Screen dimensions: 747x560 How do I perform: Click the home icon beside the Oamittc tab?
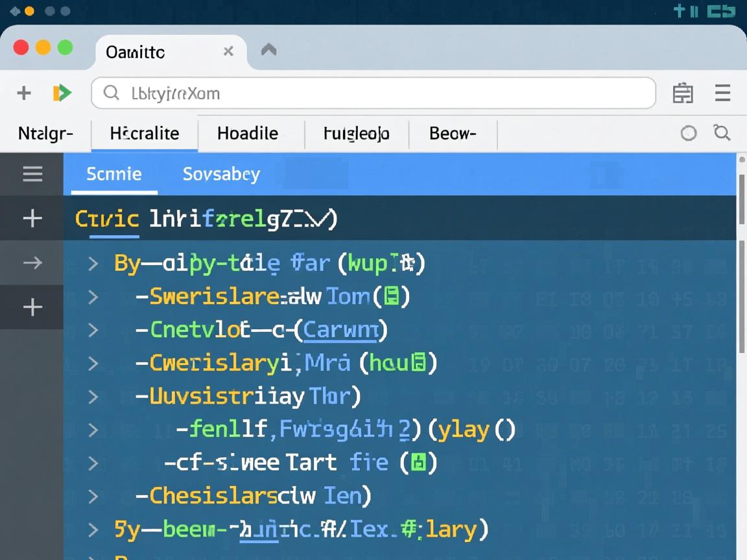pos(268,50)
